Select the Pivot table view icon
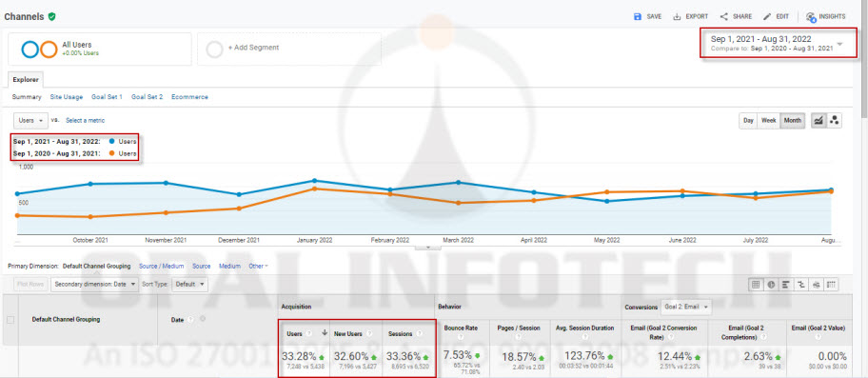 [831, 285]
